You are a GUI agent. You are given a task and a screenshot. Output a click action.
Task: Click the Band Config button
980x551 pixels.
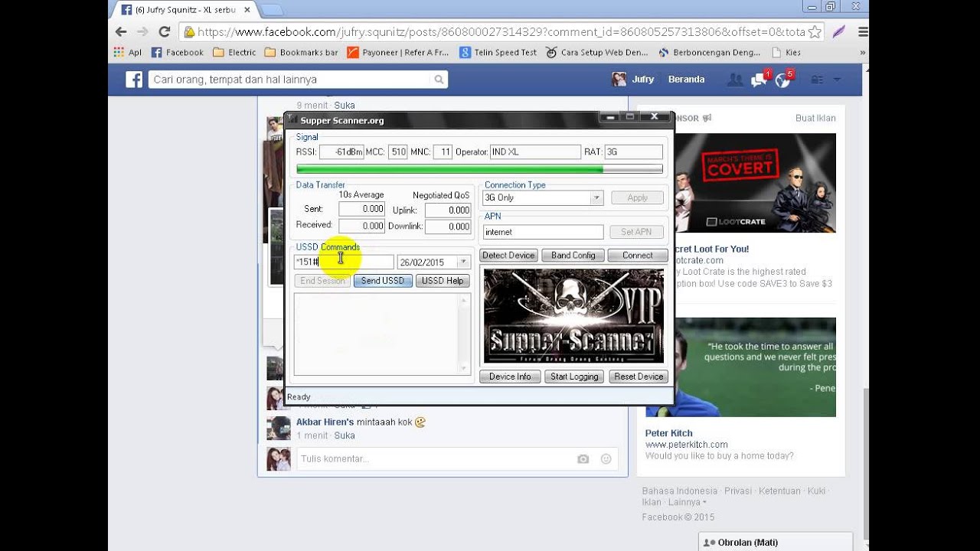click(573, 256)
